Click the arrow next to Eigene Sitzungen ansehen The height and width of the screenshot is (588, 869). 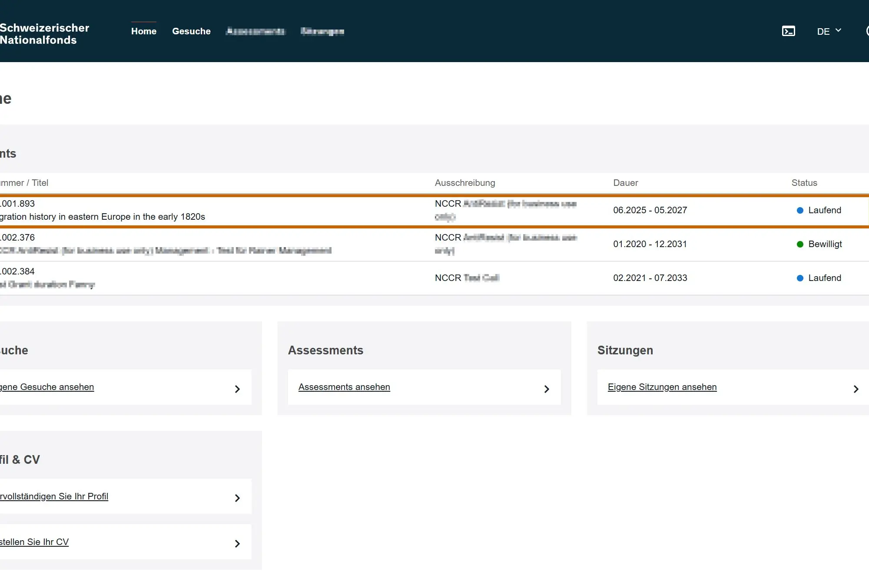[856, 389]
